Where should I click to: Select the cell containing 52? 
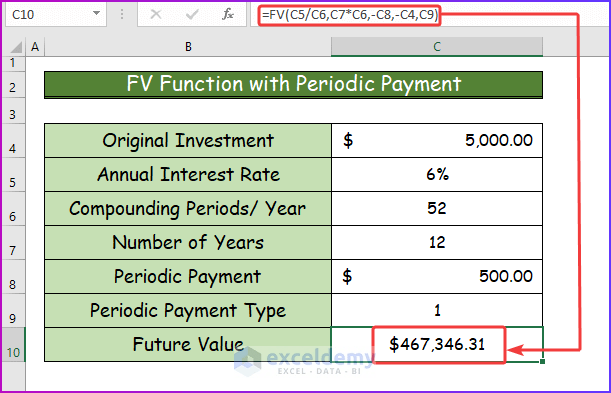pos(437,208)
